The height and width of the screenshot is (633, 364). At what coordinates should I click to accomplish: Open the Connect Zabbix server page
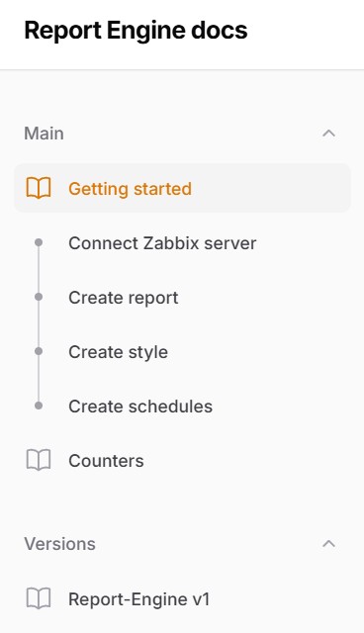coord(162,243)
